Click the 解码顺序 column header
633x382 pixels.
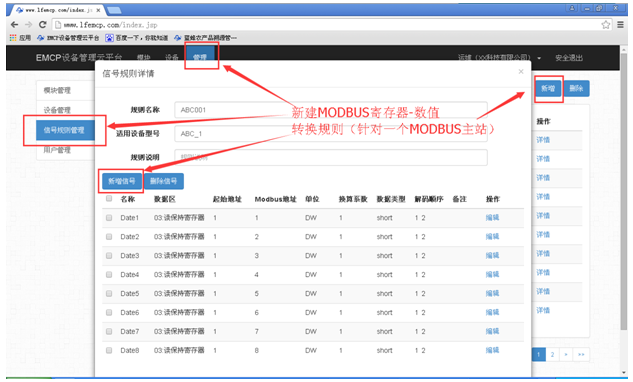coord(429,199)
